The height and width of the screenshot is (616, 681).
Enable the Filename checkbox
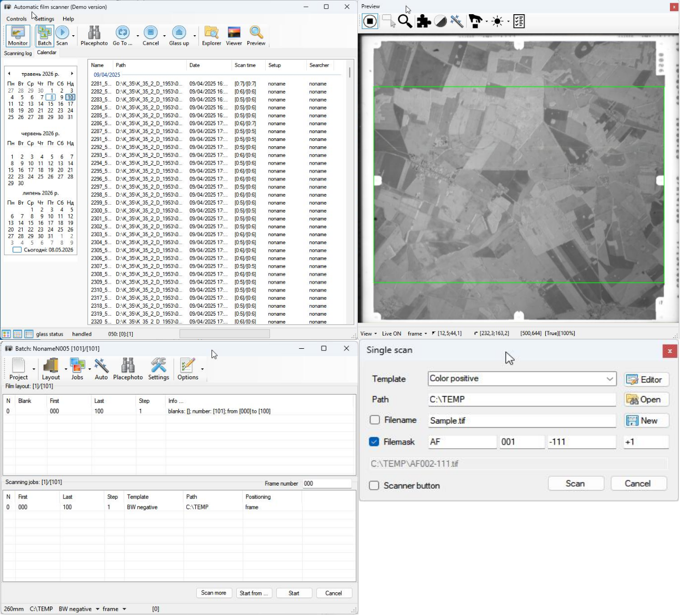point(375,421)
